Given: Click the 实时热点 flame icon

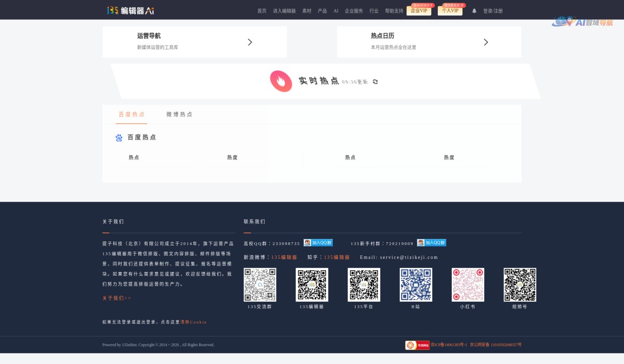Looking at the screenshot, I should [x=281, y=81].
